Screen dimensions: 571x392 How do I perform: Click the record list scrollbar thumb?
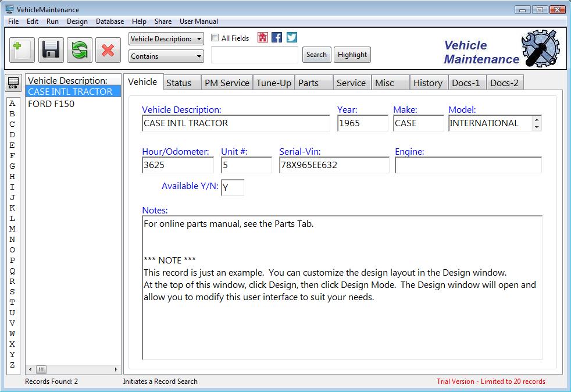click(x=41, y=369)
